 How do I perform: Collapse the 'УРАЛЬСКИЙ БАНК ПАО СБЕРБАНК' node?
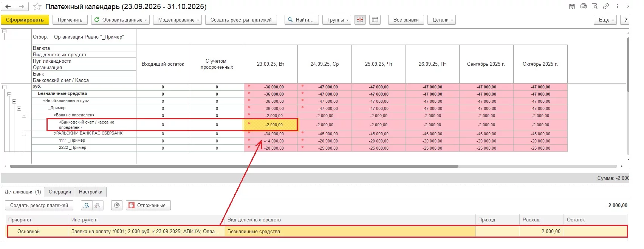click(24, 134)
